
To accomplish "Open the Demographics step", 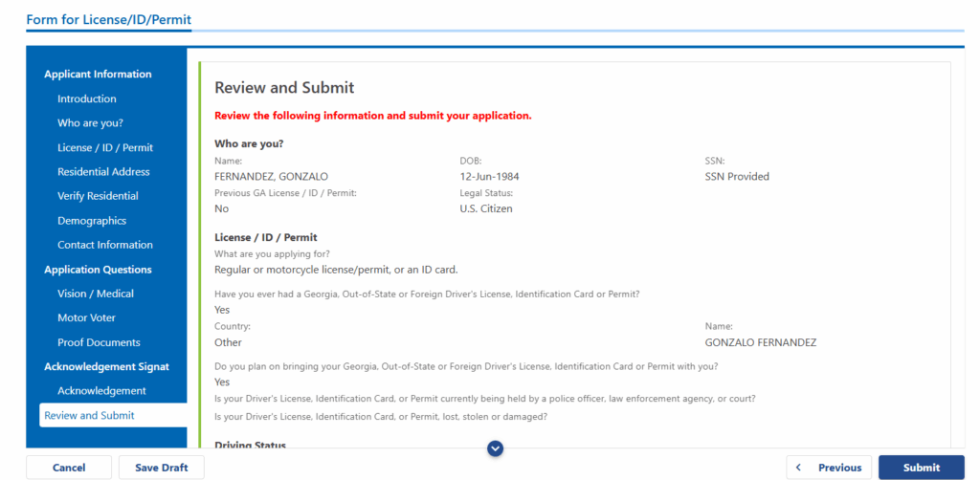I will point(92,221).
